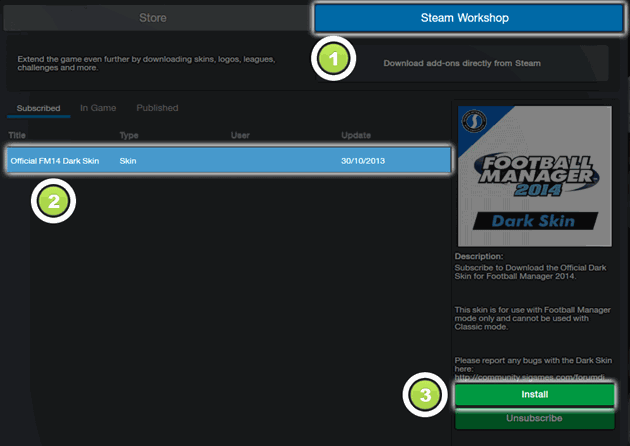Sort list by Type column header
This screenshot has height=446, width=630.
tap(129, 135)
